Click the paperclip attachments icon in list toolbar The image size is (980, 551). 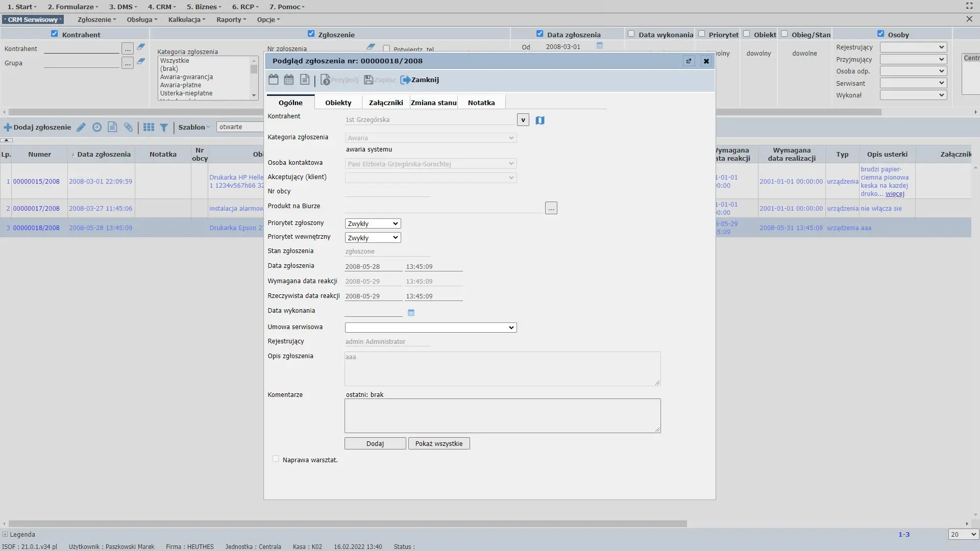128,128
